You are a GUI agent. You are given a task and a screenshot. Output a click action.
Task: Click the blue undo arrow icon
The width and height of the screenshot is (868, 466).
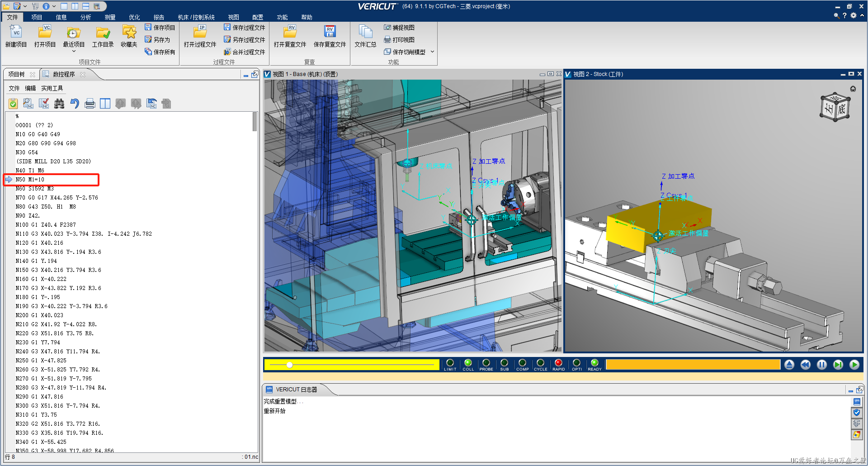pos(75,104)
